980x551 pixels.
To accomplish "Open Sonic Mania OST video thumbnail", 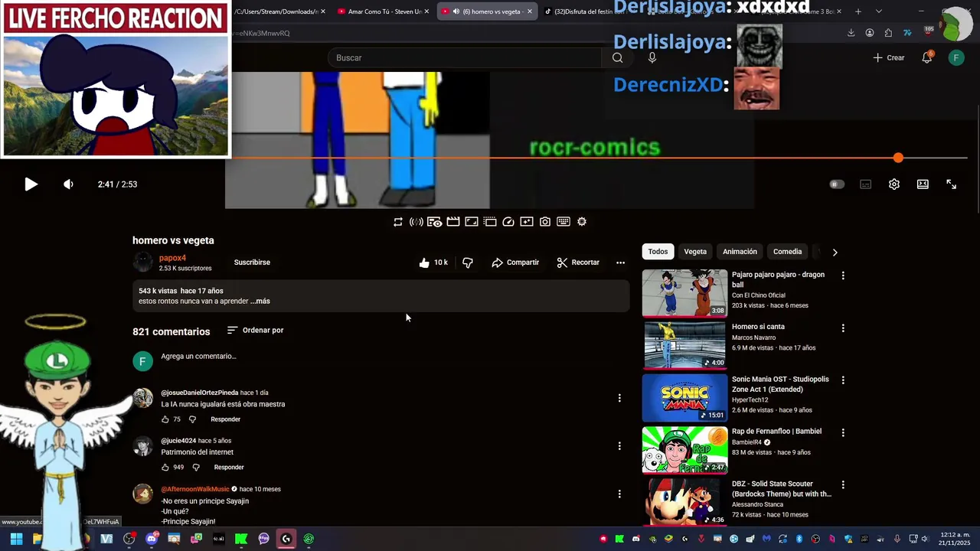I will pos(684,398).
